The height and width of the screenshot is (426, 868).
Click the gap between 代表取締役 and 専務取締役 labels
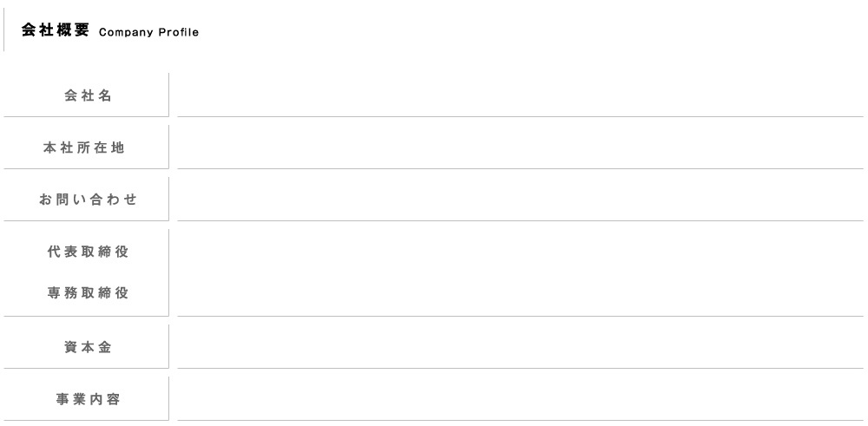point(88,273)
